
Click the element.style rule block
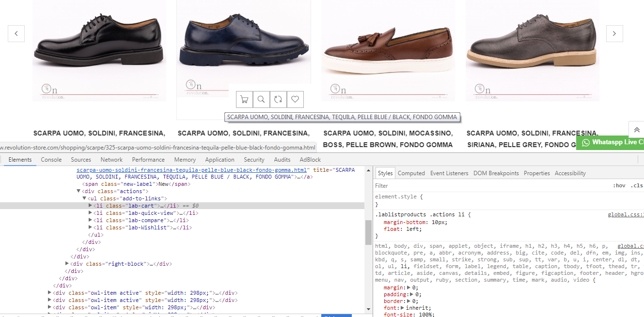(x=509, y=200)
